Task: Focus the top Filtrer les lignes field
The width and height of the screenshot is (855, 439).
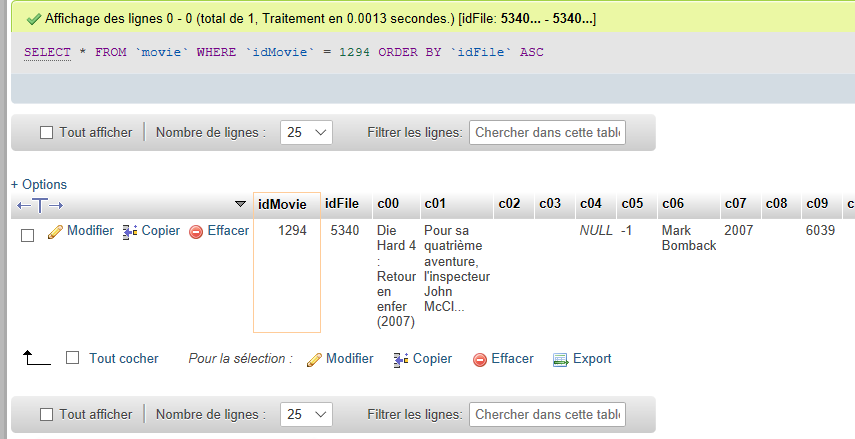Action: click(x=547, y=133)
